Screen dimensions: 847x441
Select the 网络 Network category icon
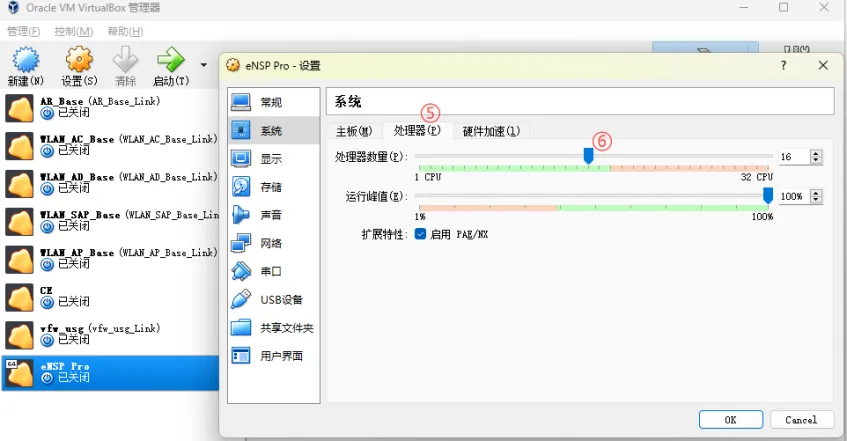[x=241, y=243]
